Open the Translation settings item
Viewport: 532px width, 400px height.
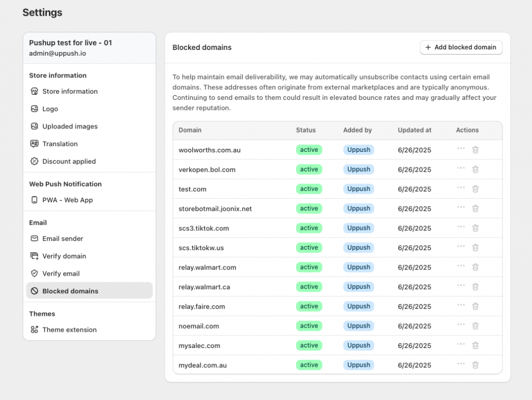[60, 144]
